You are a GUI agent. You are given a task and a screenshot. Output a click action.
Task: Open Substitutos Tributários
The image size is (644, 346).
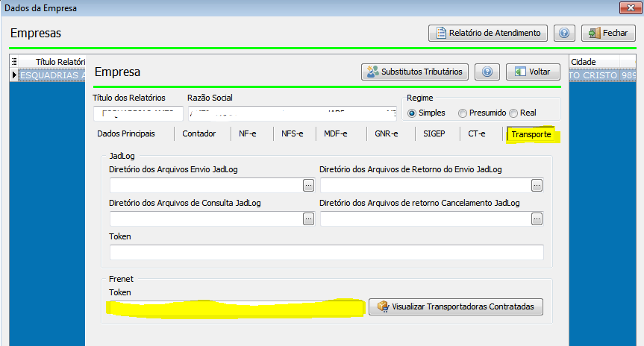414,72
